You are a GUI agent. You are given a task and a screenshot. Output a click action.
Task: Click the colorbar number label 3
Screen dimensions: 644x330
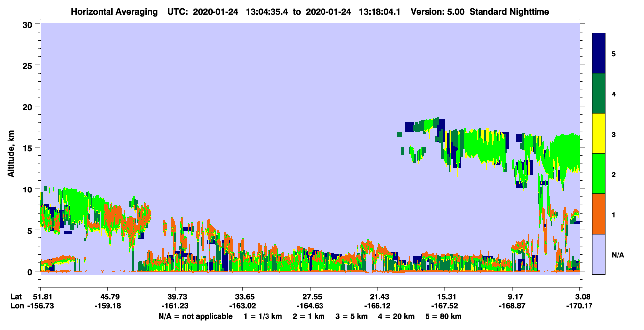click(614, 134)
